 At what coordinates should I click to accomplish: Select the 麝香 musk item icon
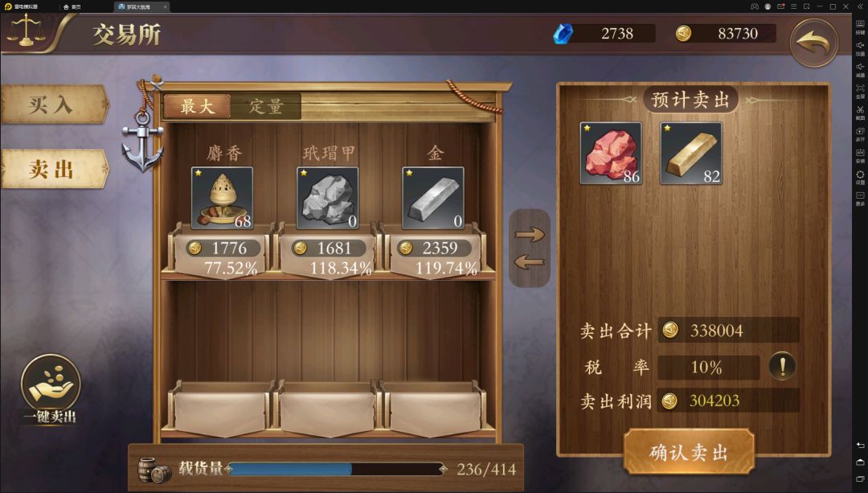[222, 198]
